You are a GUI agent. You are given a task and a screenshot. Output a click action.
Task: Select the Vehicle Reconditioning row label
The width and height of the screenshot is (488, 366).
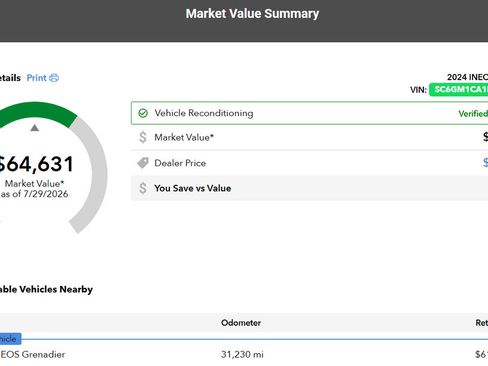[204, 113]
